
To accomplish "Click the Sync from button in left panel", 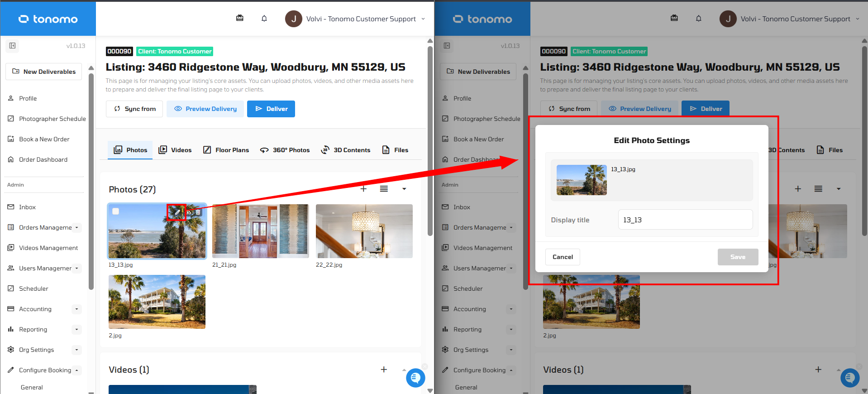I will pos(134,109).
